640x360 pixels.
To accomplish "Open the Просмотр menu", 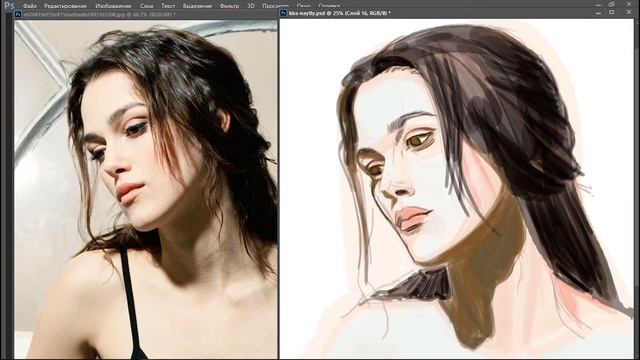I will click(x=275, y=6).
